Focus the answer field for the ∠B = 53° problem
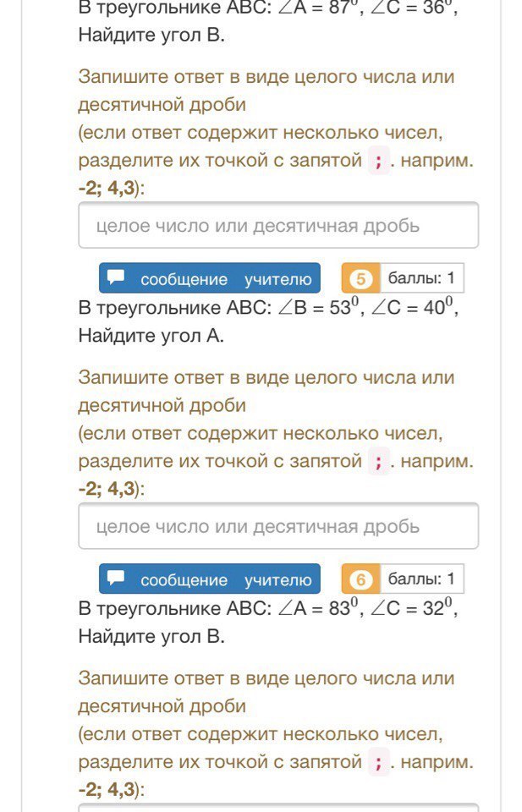The image size is (522, 812). point(278,526)
